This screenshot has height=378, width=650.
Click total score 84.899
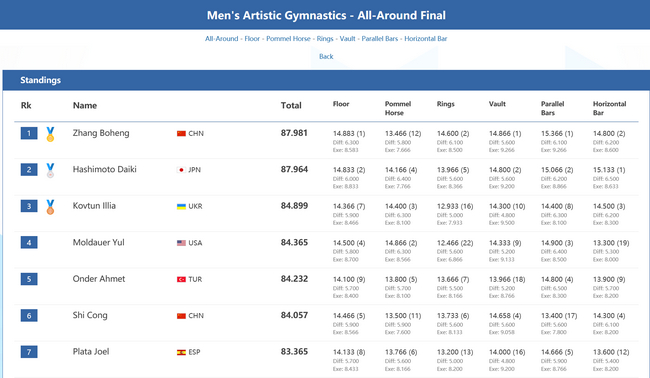click(x=294, y=206)
